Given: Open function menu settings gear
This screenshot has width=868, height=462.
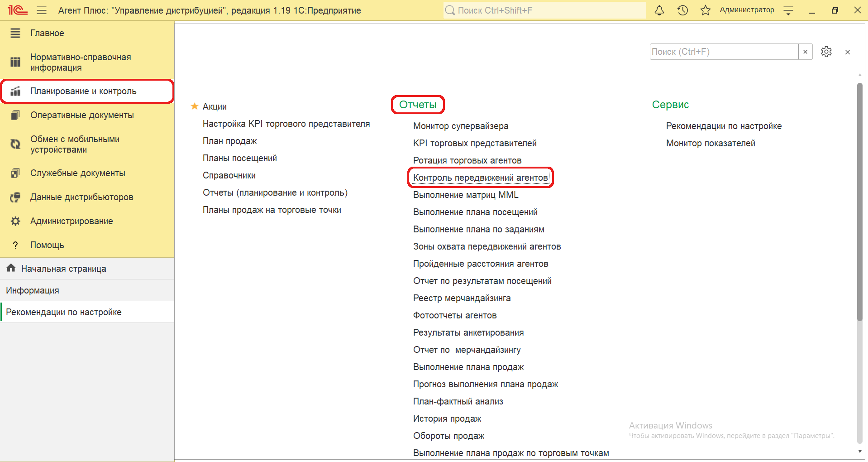Looking at the screenshot, I should [826, 52].
